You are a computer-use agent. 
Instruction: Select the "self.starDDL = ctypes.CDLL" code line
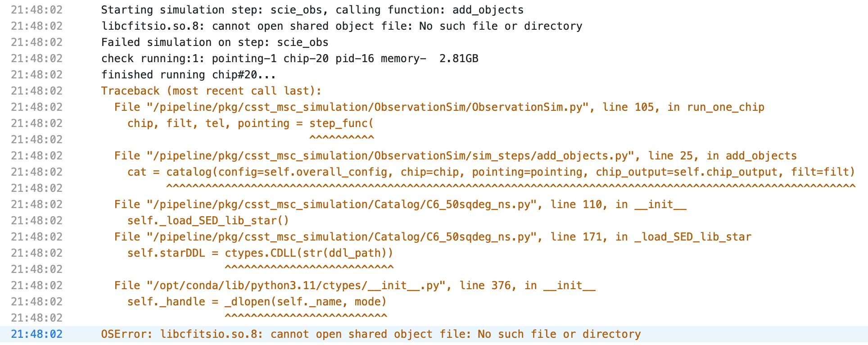(260, 253)
